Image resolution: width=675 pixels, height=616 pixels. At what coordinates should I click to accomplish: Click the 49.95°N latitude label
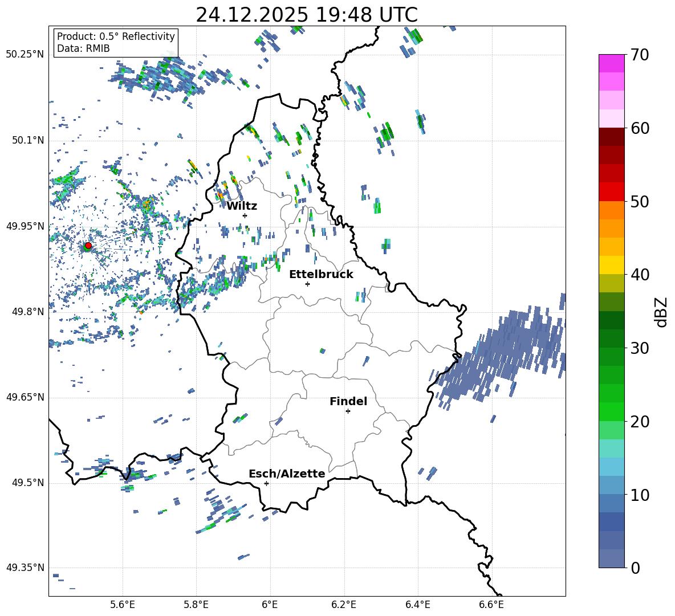click(25, 226)
